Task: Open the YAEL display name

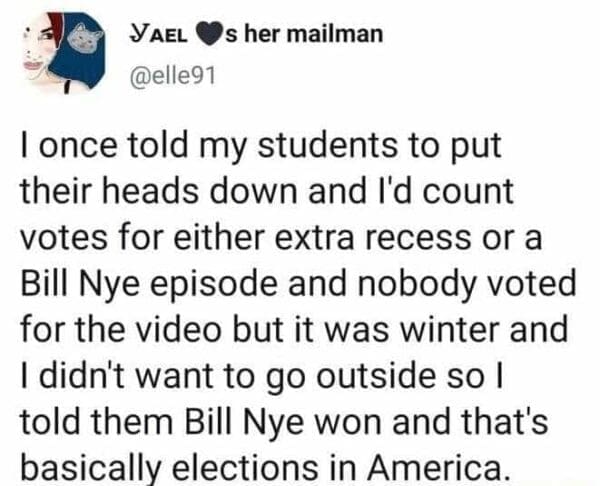Action: [x=156, y=36]
